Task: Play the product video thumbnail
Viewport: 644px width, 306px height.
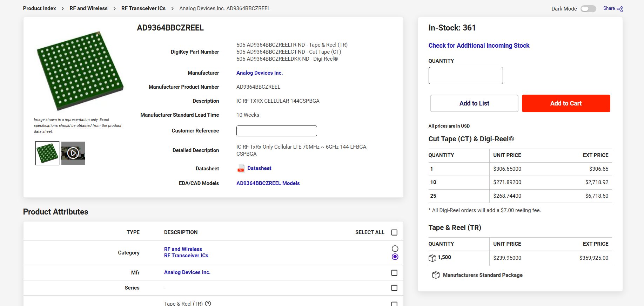Action: coord(73,153)
